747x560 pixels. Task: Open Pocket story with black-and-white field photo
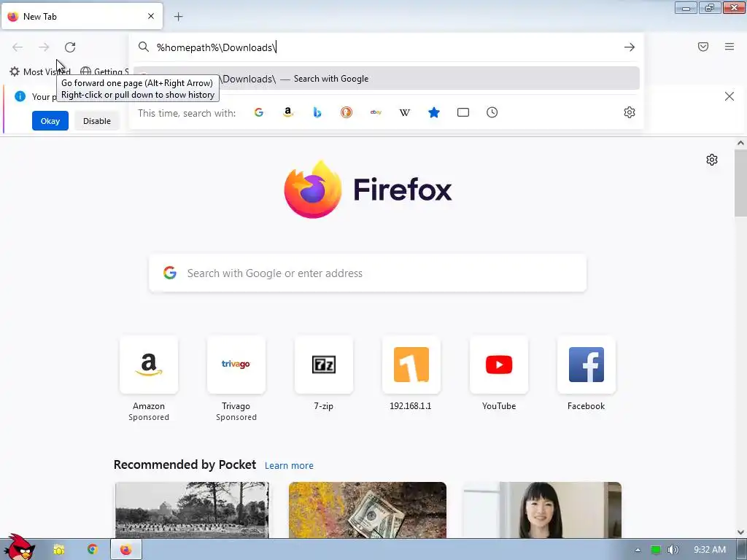(x=192, y=510)
